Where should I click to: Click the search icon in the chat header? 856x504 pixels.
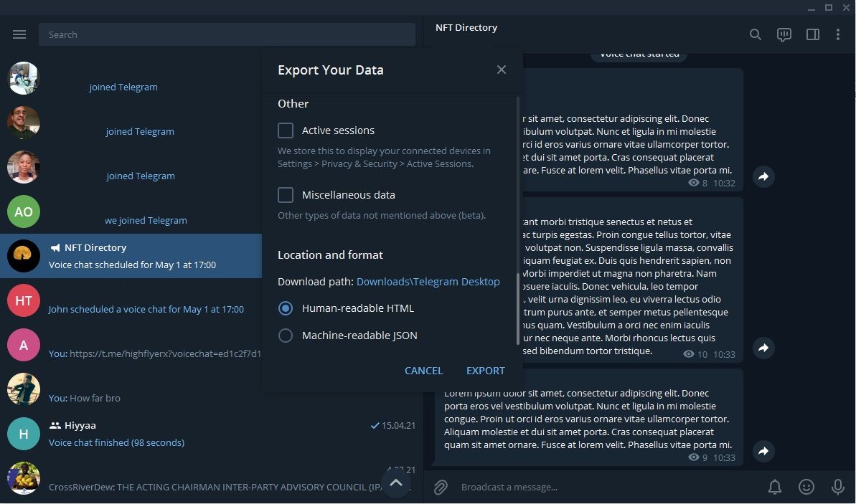755,34
